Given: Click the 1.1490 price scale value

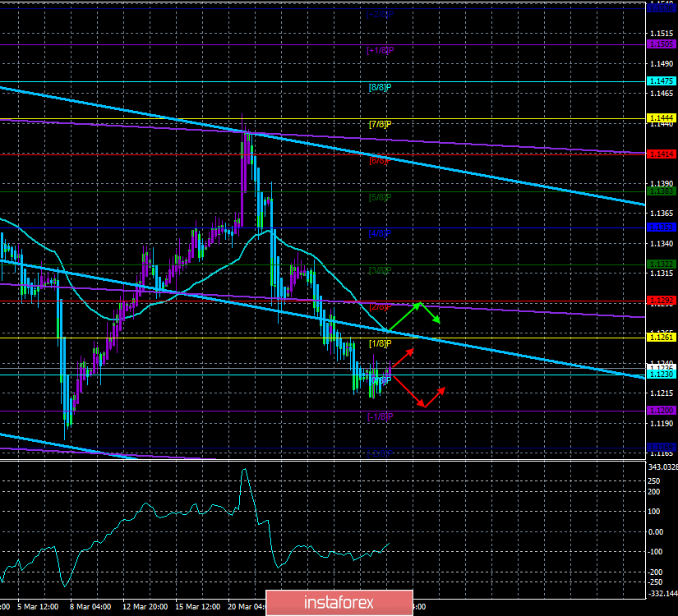Looking at the screenshot, I should 662,64.
